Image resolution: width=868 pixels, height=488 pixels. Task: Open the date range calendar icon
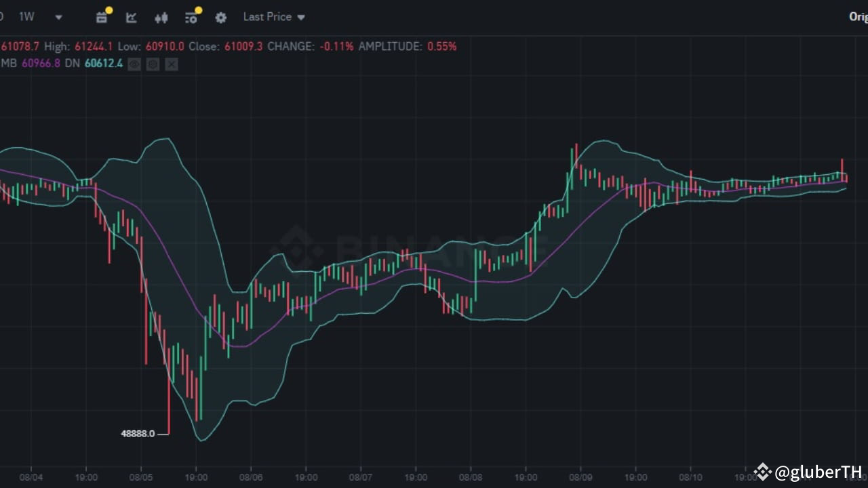point(101,18)
